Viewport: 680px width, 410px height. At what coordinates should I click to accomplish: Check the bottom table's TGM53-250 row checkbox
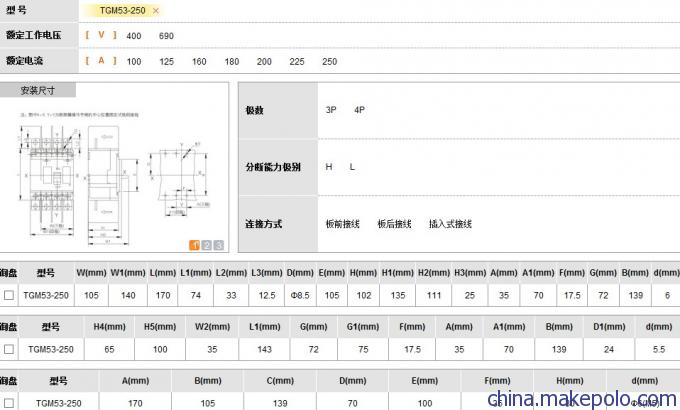pos(9,403)
